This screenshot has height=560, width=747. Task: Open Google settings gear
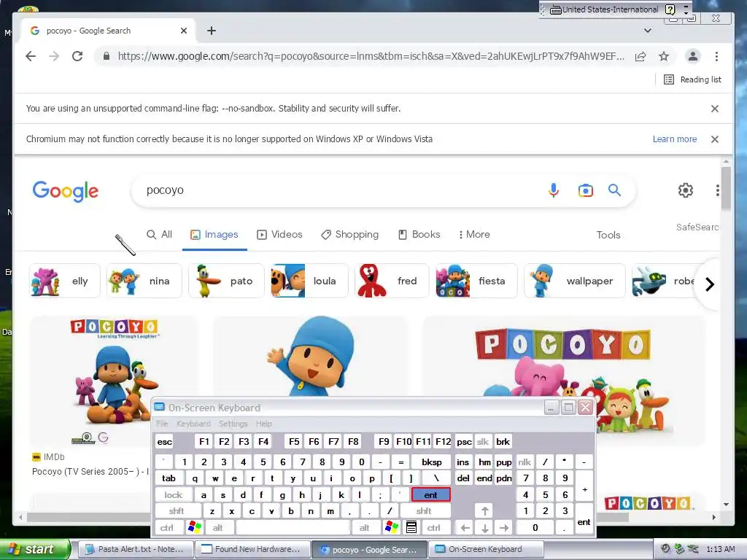(x=686, y=190)
